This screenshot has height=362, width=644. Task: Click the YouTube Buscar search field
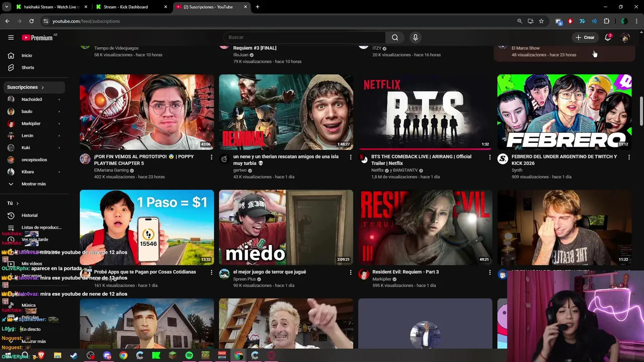(x=304, y=37)
